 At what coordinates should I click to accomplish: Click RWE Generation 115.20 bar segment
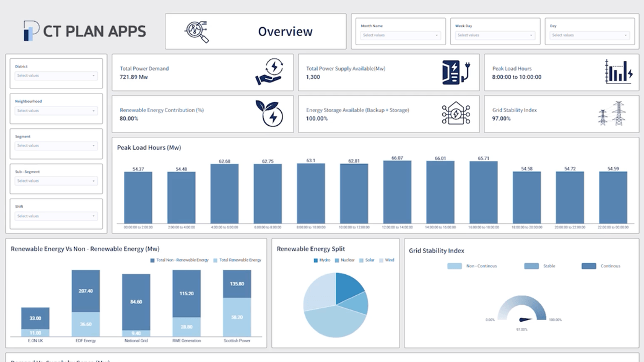tap(186, 294)
